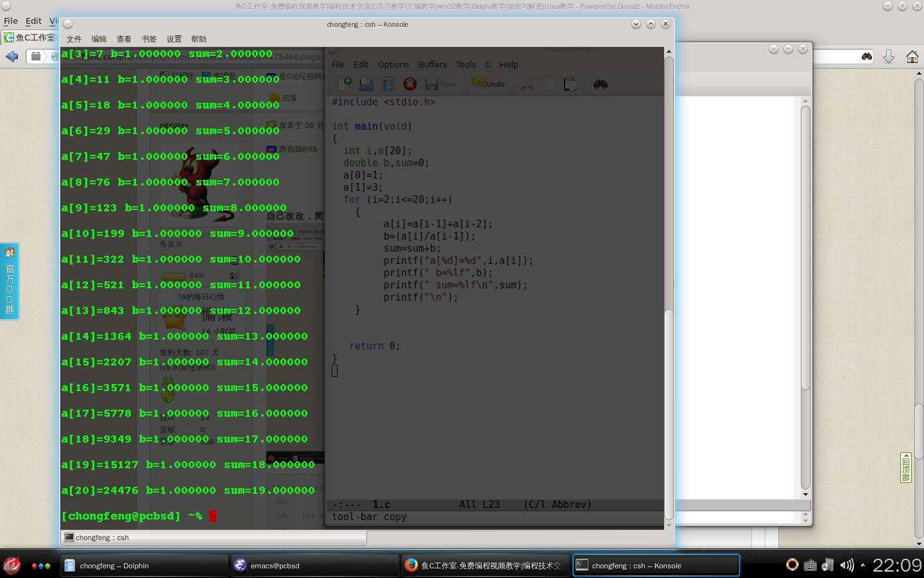Click the Firefox home icon
Screen dimensions: 924x578
(912, 57)
